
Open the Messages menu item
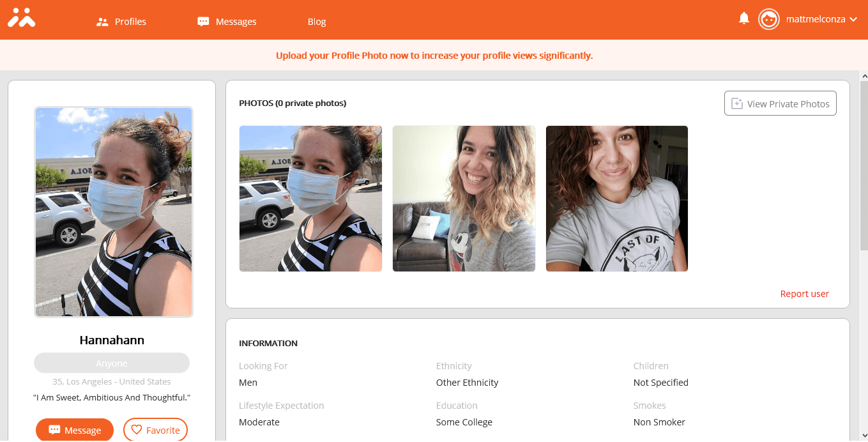tap(227, 22)
